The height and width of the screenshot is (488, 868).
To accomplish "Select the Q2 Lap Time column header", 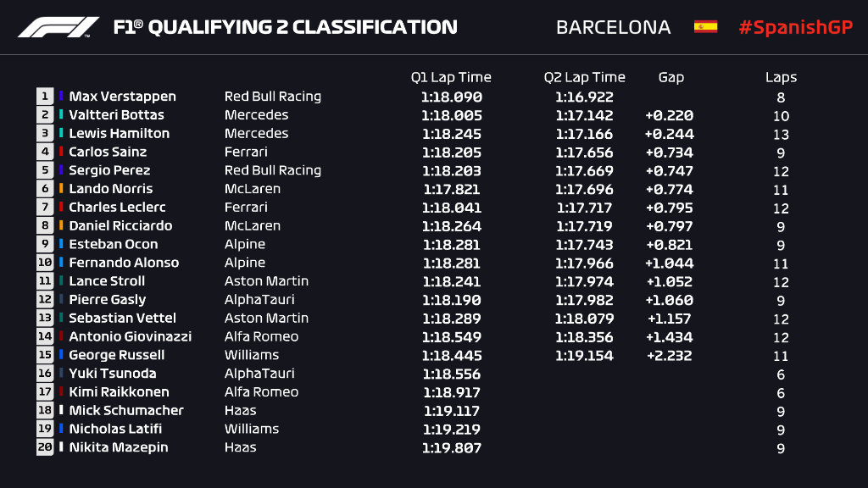I will pos(584,77).
